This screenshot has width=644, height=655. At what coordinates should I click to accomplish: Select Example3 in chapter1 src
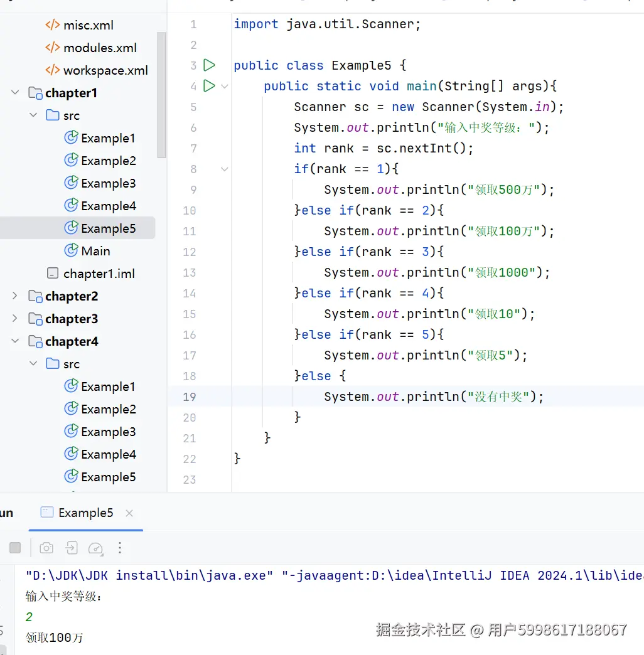click(x=100, y=183)
